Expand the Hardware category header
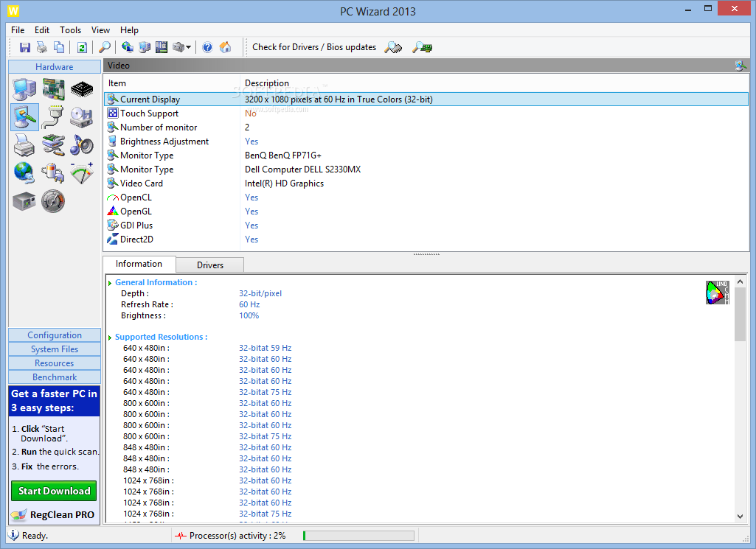This screenshot has width=756, height=549. pyautogui.click(x=55, y=67)
